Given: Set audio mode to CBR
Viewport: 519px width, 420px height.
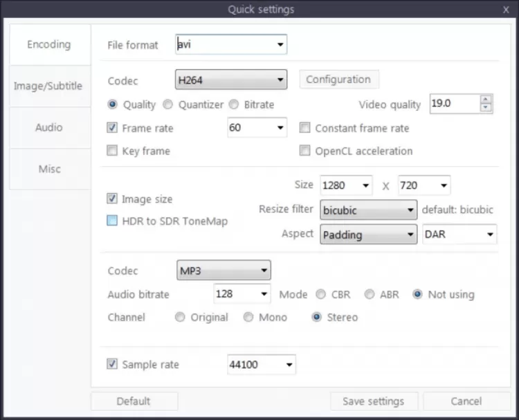Looking at the screenshot, I should [320, 295].
